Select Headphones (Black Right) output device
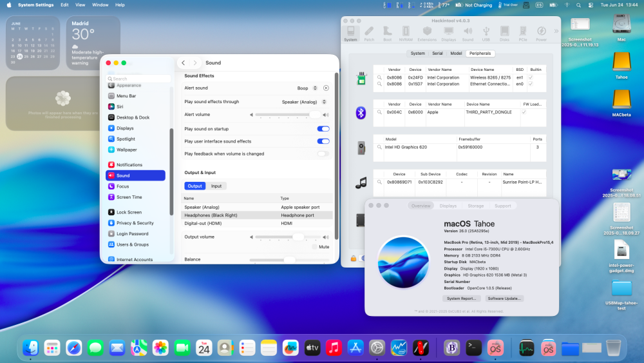Image resolution: width=644 pixels, height=363 pixels. click(x=257, y=215)
